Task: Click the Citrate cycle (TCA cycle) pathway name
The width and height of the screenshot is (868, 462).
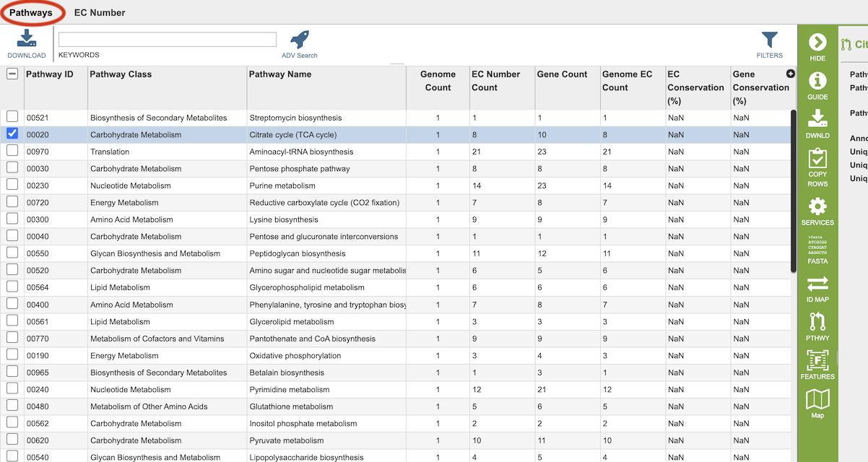Action: 293,135
